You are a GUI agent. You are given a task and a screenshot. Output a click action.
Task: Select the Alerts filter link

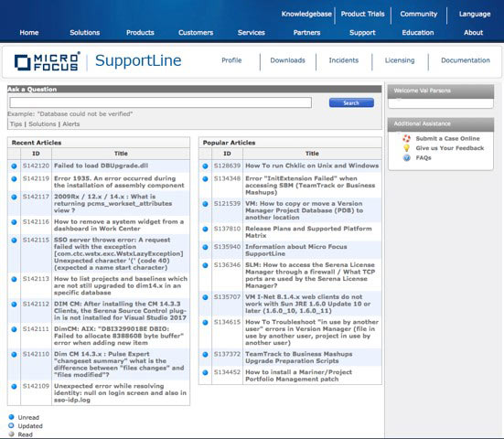click(x=71, y=124)
